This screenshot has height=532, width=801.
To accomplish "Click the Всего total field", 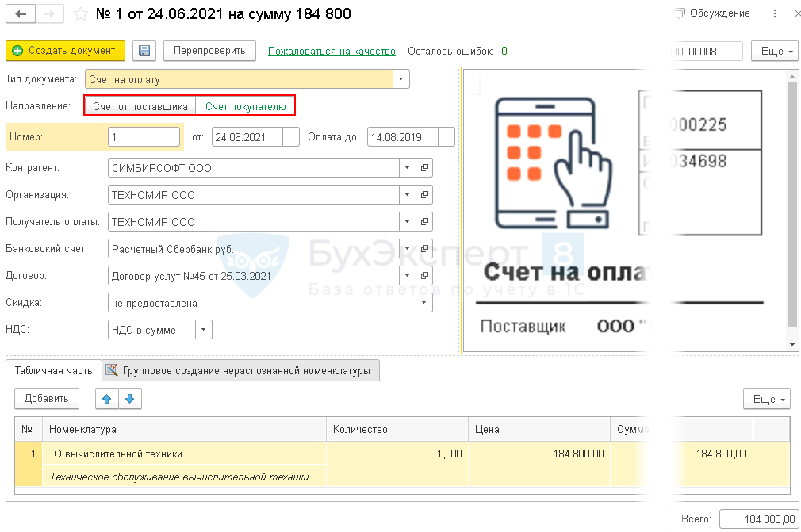I will click(759, 519).
